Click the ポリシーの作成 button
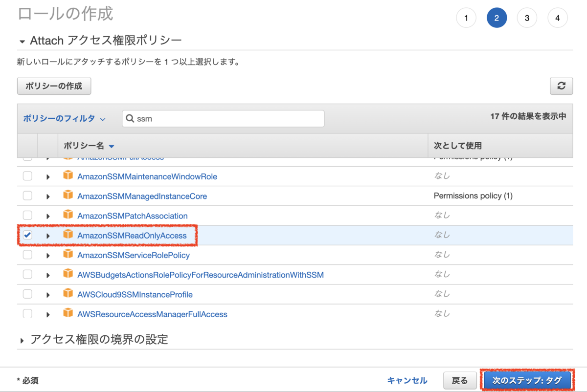 click(x=54, y=86)
